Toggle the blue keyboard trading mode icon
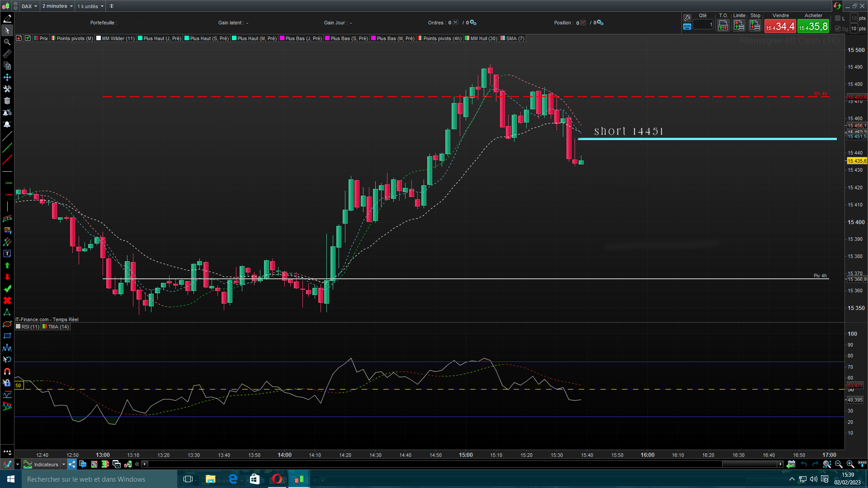The width and height of the screenshot is (868, 488). [687, 27]
